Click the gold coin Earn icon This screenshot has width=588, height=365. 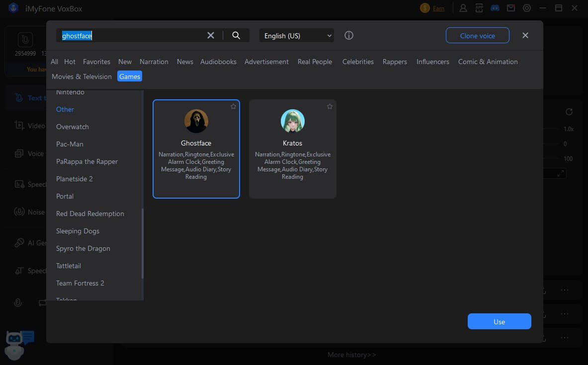point(425,8)
